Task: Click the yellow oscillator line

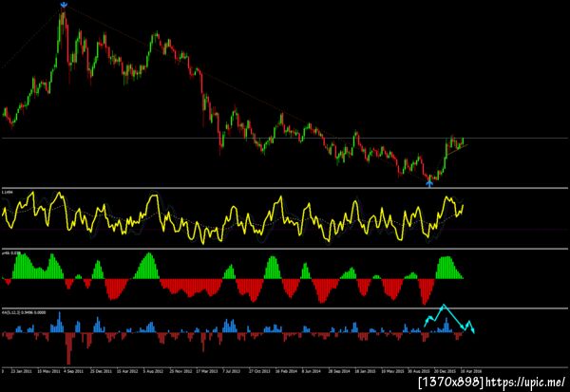Action: coord(233,217)
